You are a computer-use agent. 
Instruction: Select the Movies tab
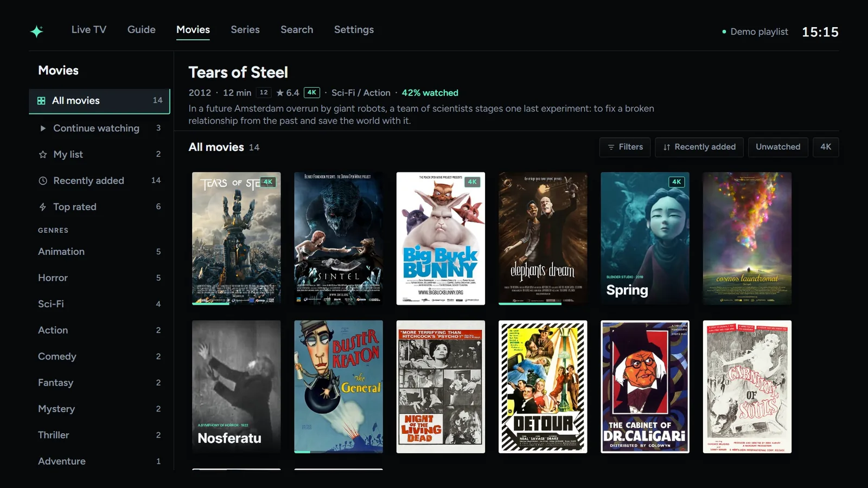click(193, 30)
